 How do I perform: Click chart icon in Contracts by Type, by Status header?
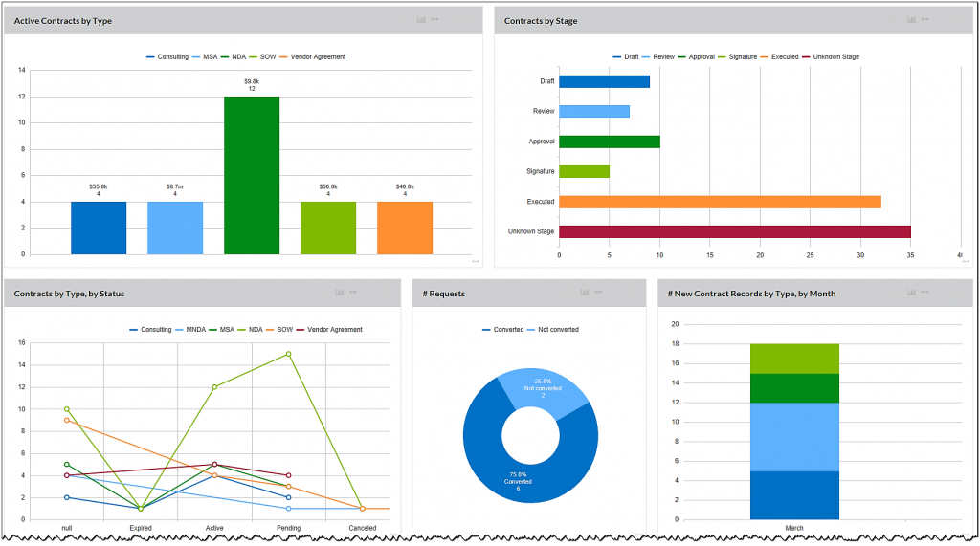tap(340, 293)
